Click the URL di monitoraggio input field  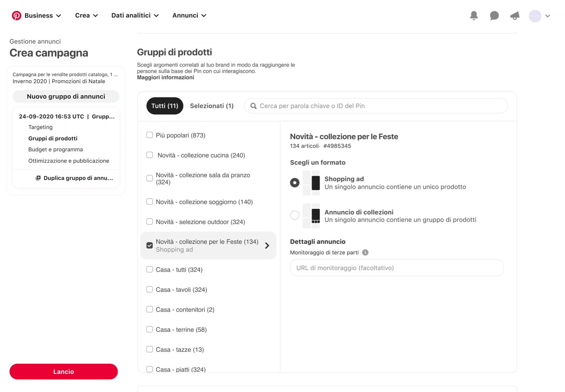396,268
